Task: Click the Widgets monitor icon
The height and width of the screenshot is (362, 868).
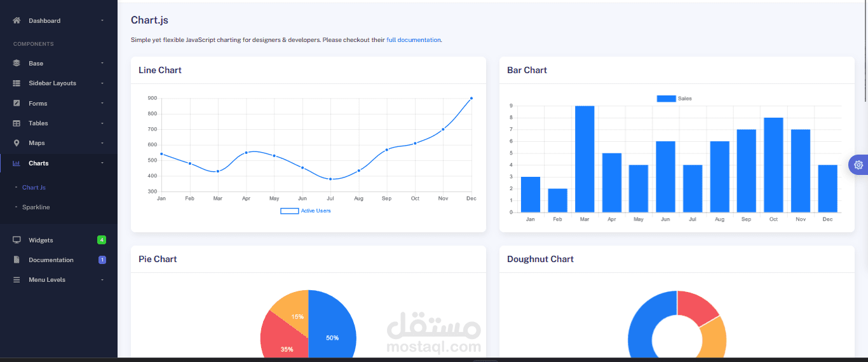Action: point(17,240)
